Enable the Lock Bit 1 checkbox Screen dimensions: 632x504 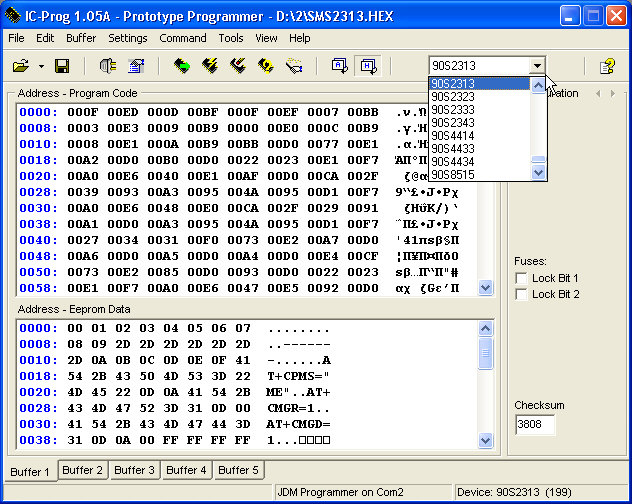click(x=521, y=278)
